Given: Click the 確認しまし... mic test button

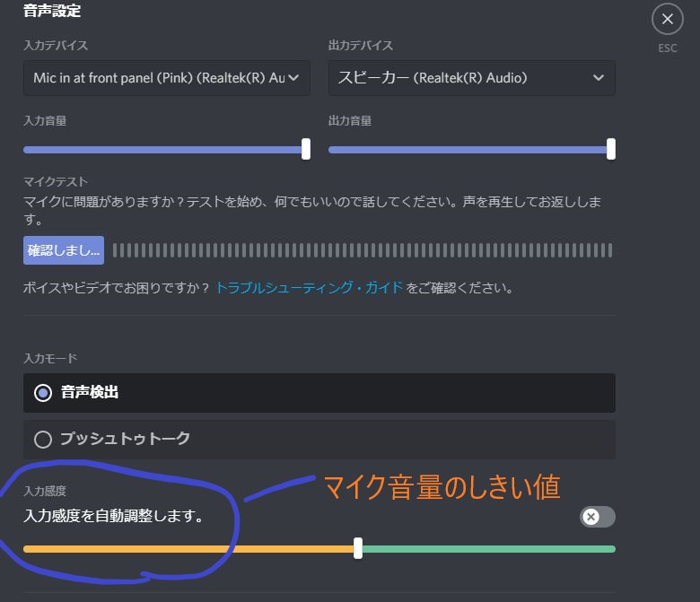Looking at the screenshot, I should point(64,250).
